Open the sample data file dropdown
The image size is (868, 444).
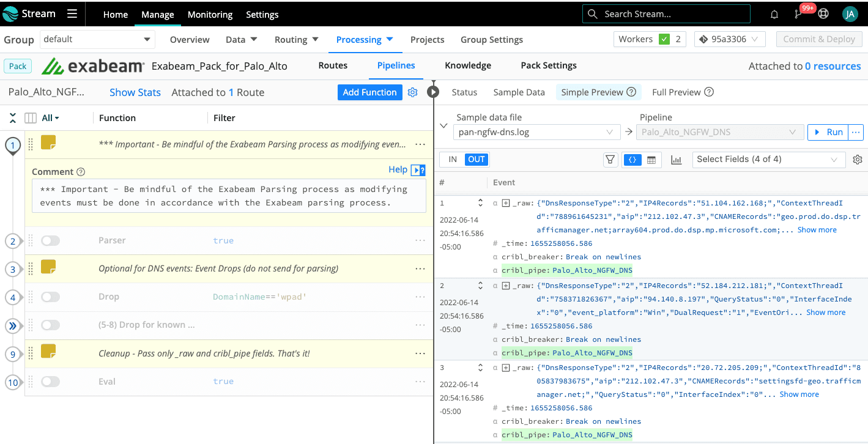click(536, 132)
